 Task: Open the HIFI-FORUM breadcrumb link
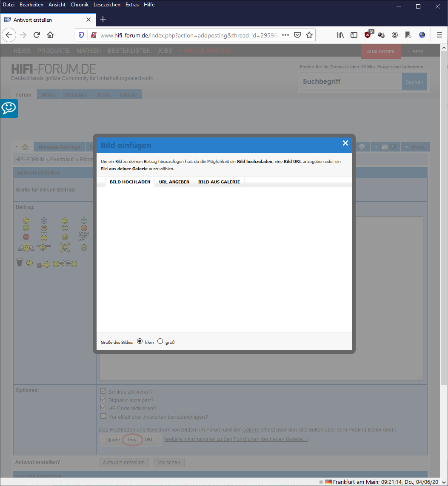click(x=30, y=159)
